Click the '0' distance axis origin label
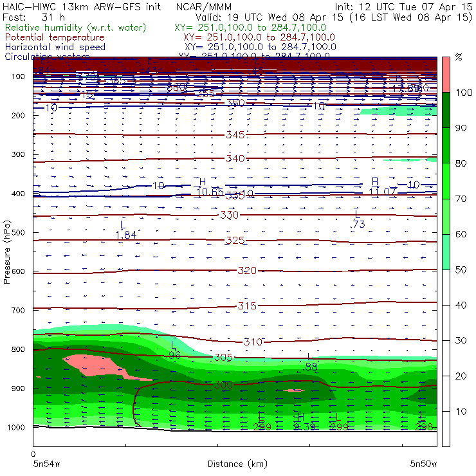Image resolution: width=476 pixels, height=476 pixels. pos(33,454)
